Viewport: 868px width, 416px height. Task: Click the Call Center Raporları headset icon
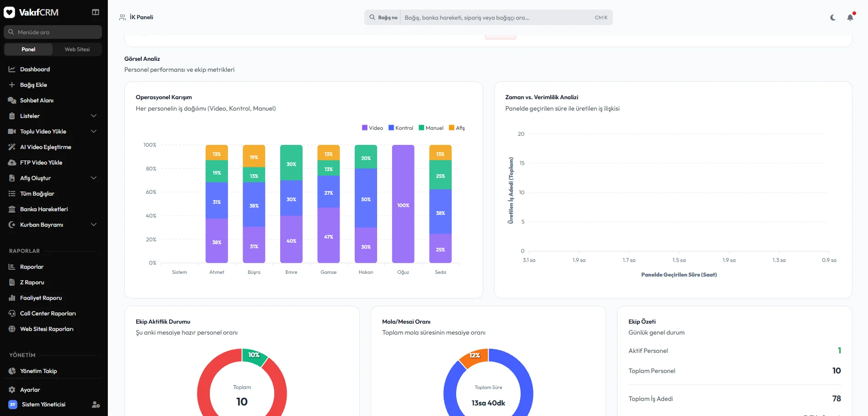(12, 314)
